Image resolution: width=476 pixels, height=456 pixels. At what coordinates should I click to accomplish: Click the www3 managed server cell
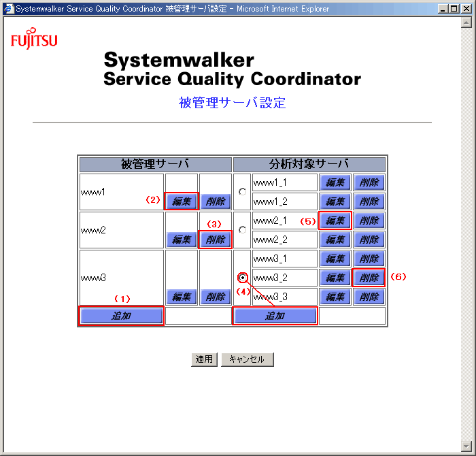click(122, 278)
